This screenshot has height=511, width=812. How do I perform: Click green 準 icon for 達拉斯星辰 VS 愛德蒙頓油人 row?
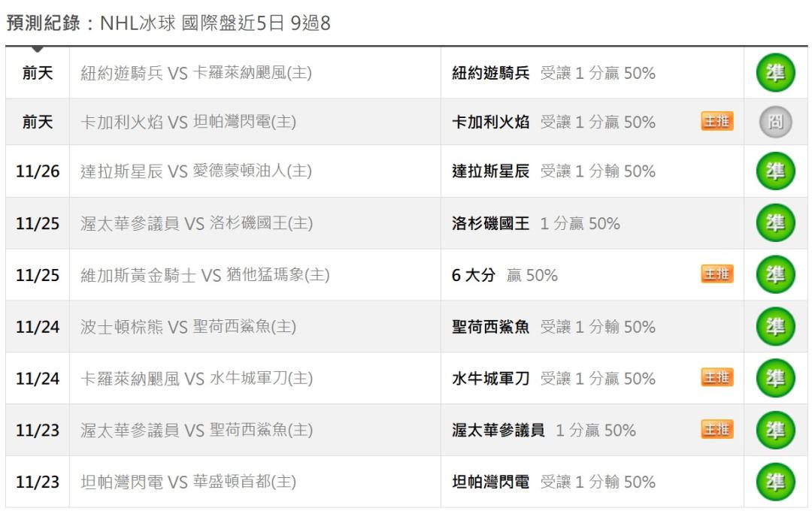pyautogui.click(x=775, y=171)
